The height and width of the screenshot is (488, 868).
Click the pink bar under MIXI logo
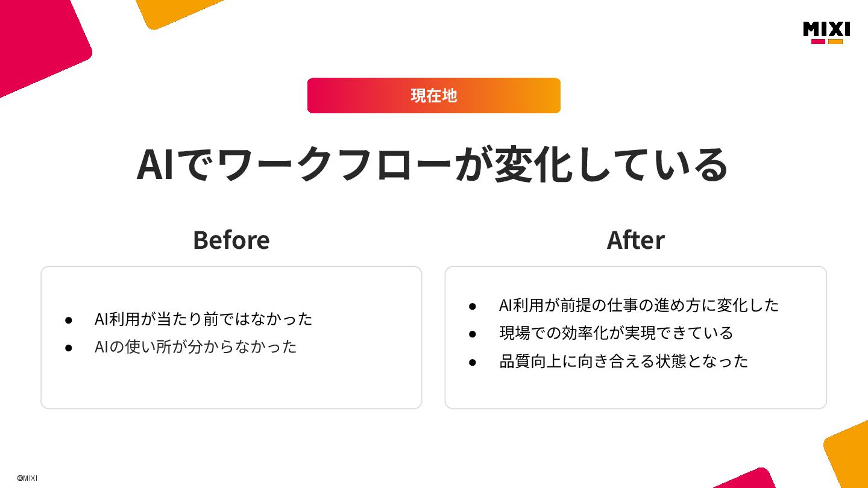(x=818, y=42)
